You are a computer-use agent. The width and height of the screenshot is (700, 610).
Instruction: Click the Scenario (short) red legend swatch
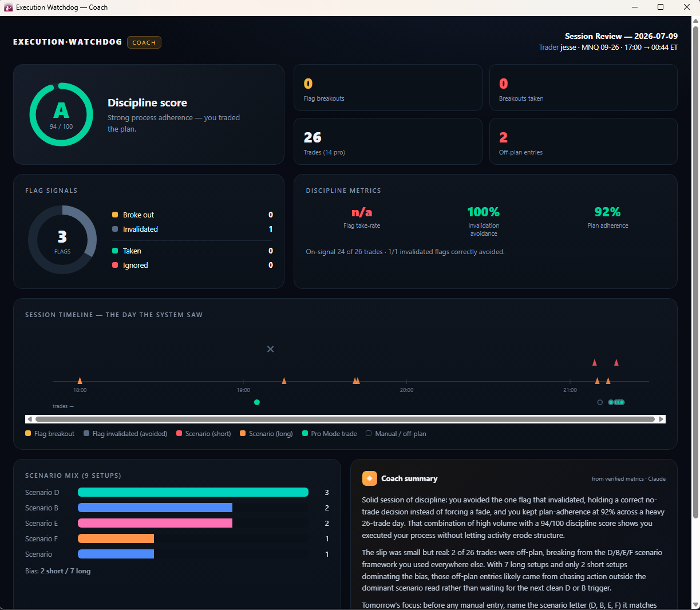click(x=179, y=434)
